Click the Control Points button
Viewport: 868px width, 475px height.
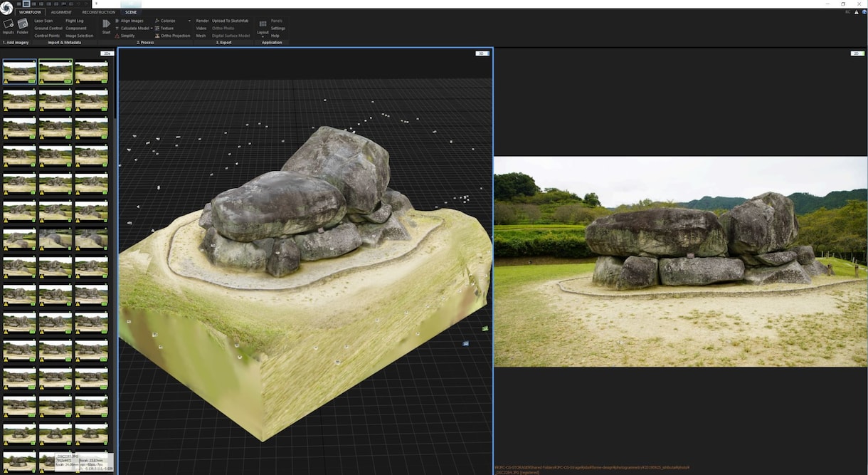pyautogui.click(x=47, y=36)
